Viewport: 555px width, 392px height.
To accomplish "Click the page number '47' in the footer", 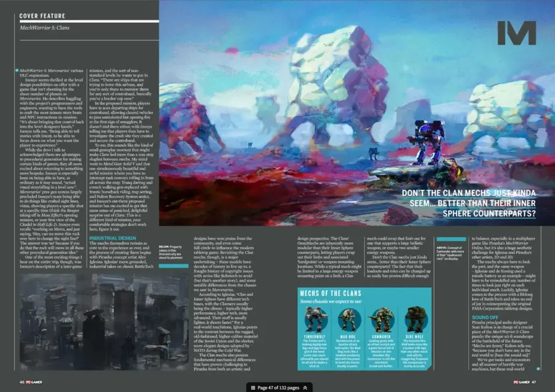I will (x=534, y=382).
